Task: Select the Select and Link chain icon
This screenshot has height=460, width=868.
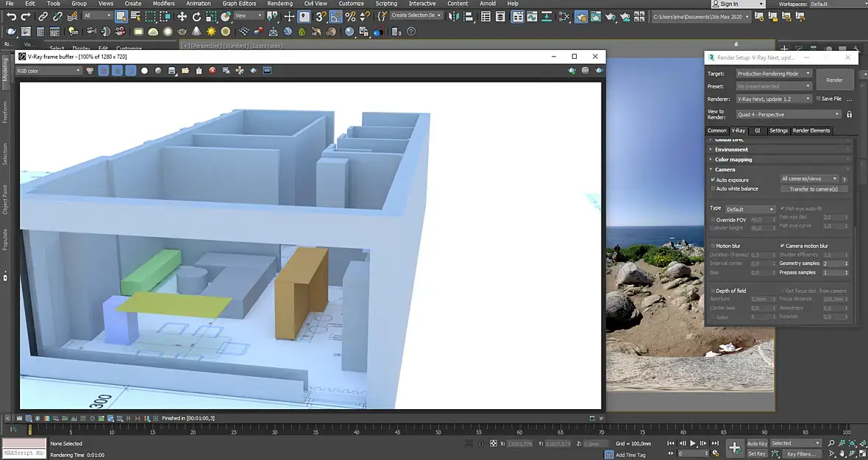Action: pos(43,17)
